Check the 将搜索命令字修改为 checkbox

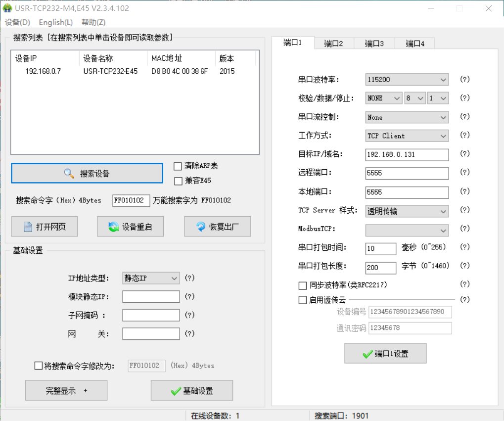click(38, 366)
